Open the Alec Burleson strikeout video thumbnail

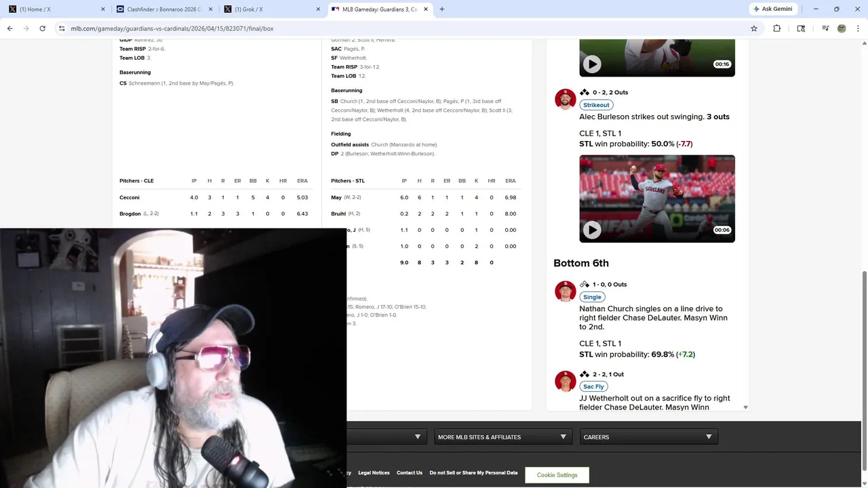pyautogui.click(x=657, y=199)
